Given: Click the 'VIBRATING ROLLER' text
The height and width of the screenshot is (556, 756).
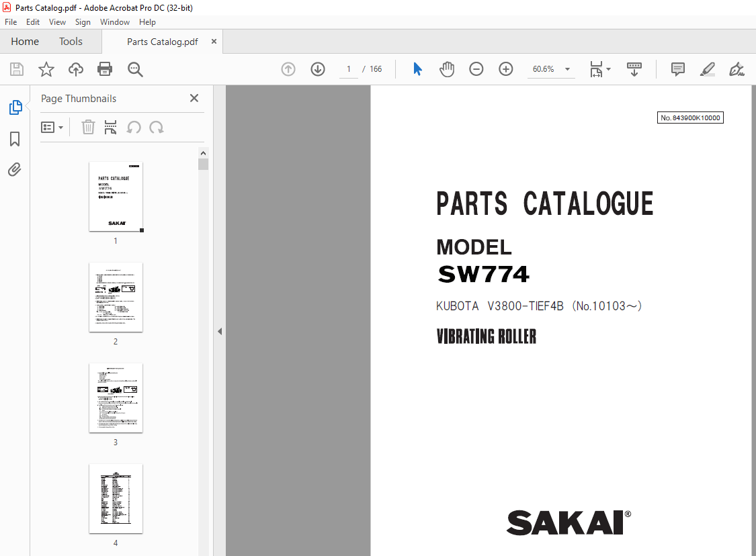Looking at the screenshot, I should pyautogui.click(x=487, y=336).
